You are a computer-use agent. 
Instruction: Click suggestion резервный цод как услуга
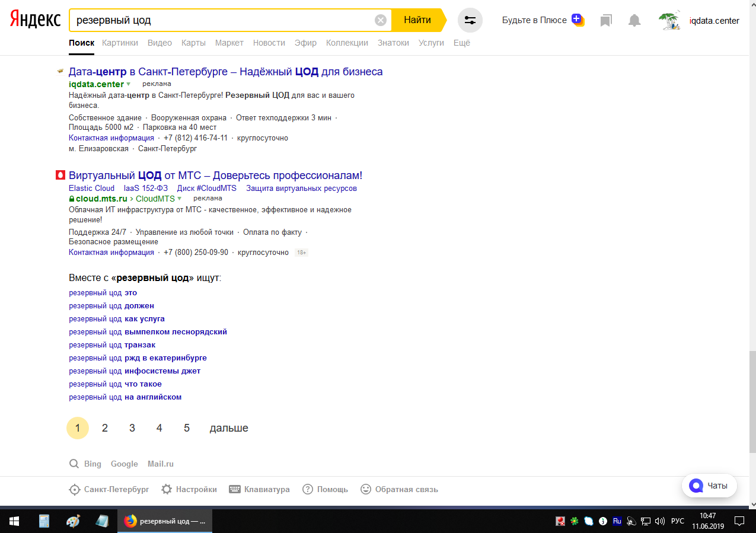point(117,319)
